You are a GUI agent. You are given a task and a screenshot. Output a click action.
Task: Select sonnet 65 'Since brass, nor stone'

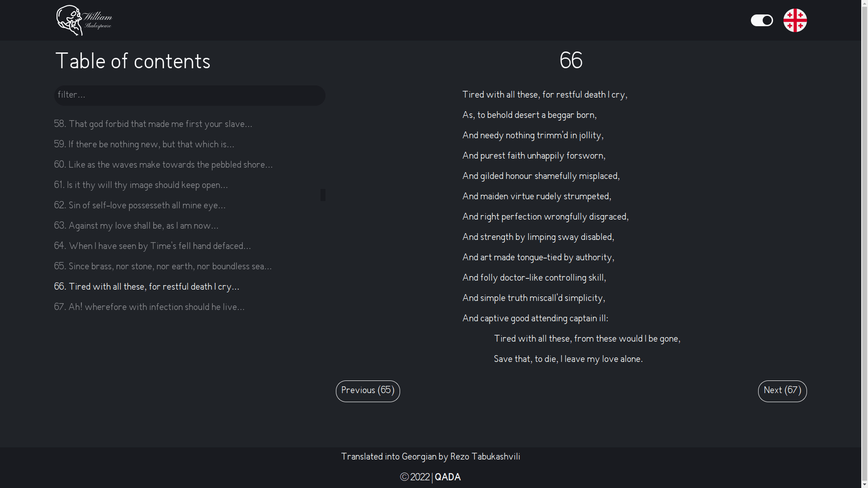click(x=163, y=267)
